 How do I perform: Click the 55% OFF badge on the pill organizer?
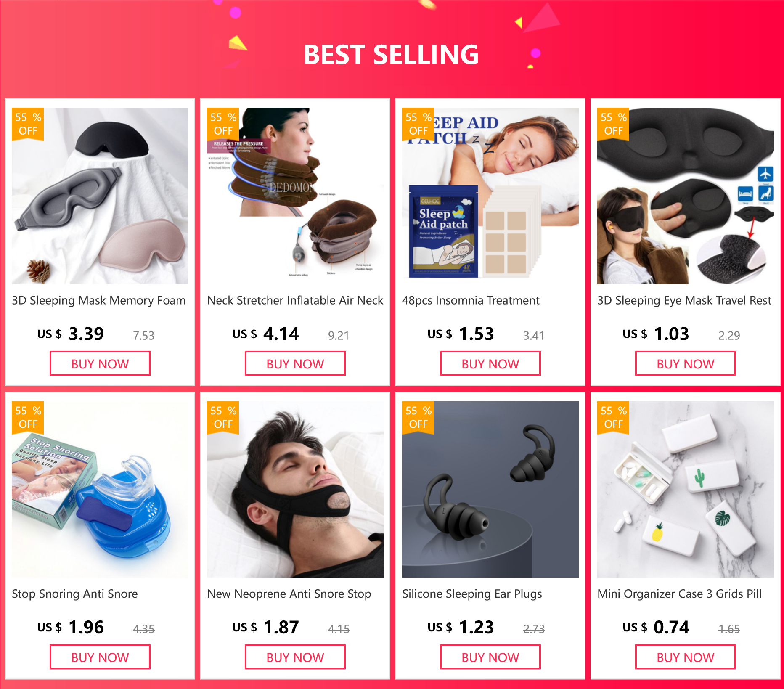[613, 417]
